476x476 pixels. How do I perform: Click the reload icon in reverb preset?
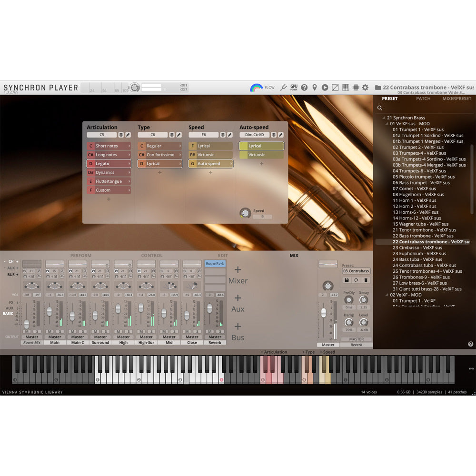(x=356, y=280)
